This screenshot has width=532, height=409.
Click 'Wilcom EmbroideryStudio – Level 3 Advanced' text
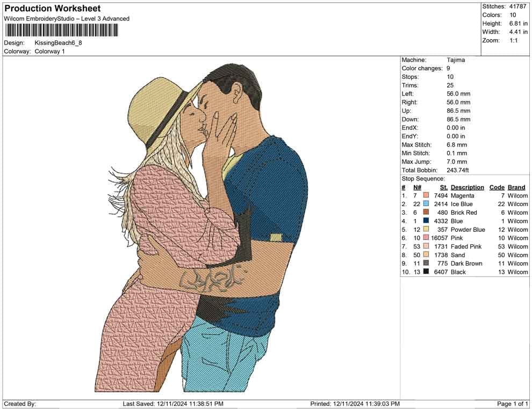point(67,19)
